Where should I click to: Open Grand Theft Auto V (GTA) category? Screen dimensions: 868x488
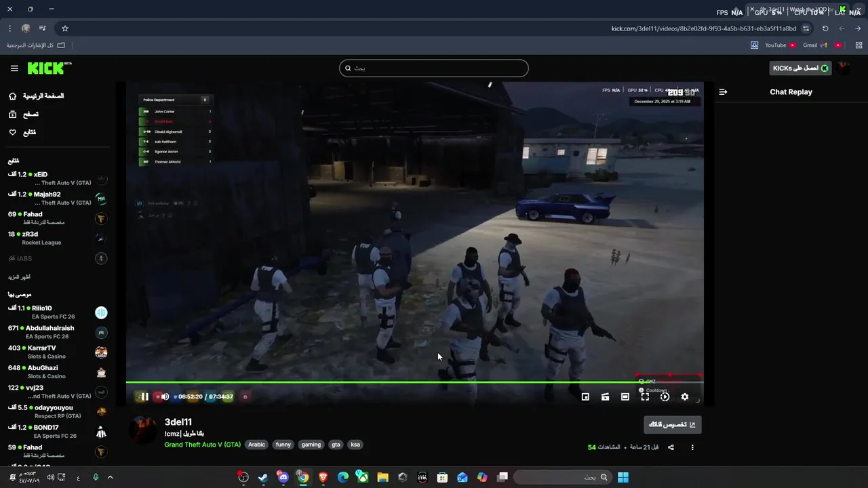203,445
